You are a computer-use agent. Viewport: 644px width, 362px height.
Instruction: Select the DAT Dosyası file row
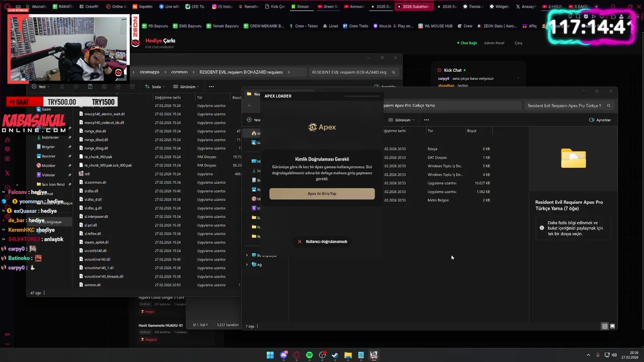coord(437,157)
